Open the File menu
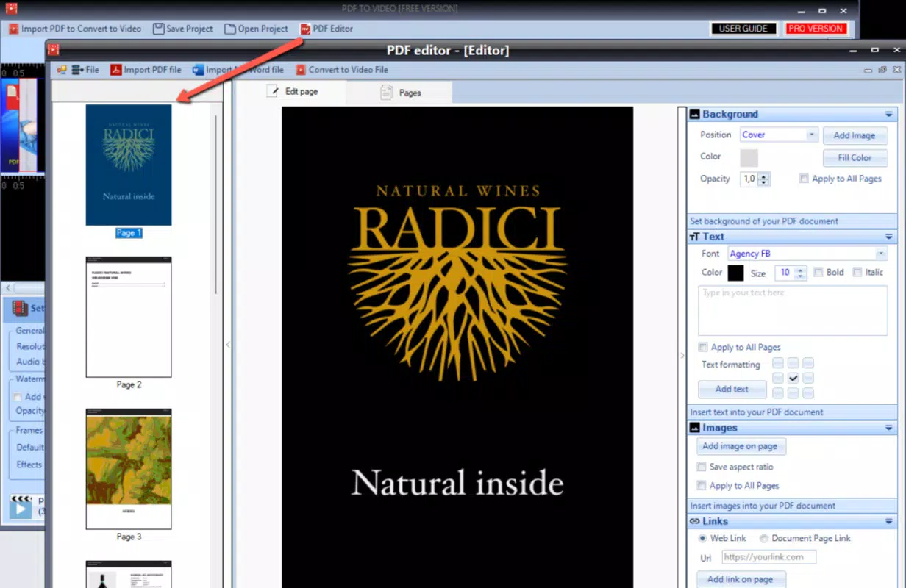This screenshot has width=906, height=588. click(85, 70)
